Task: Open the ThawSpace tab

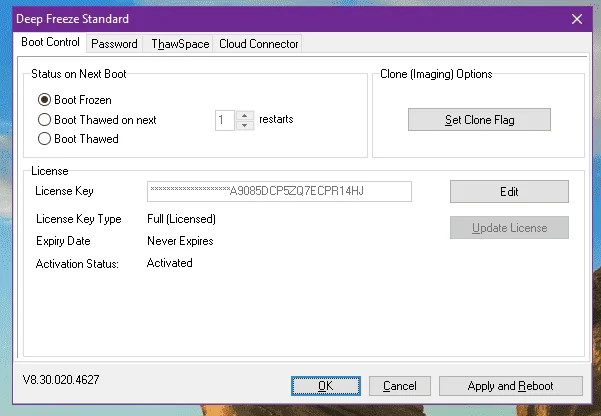Action: pos(180,44)
